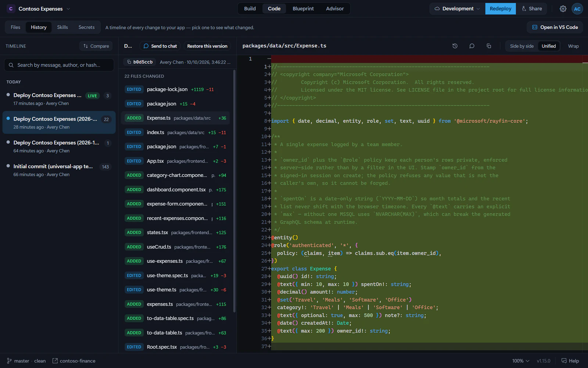Open package-lock.json in changed files
This screenshot has width=588, height=368.
point(176,89)
